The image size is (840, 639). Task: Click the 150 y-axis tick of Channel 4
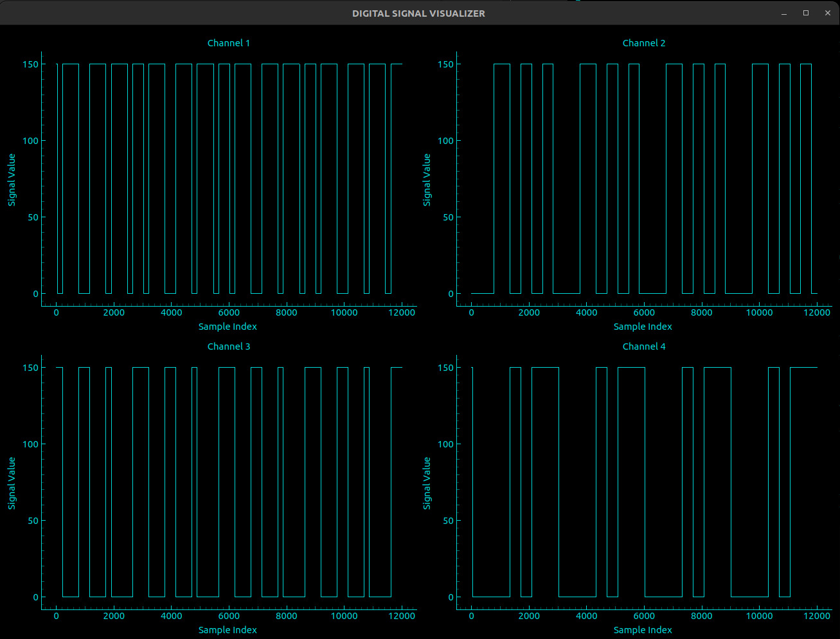[x=445, y=368]
